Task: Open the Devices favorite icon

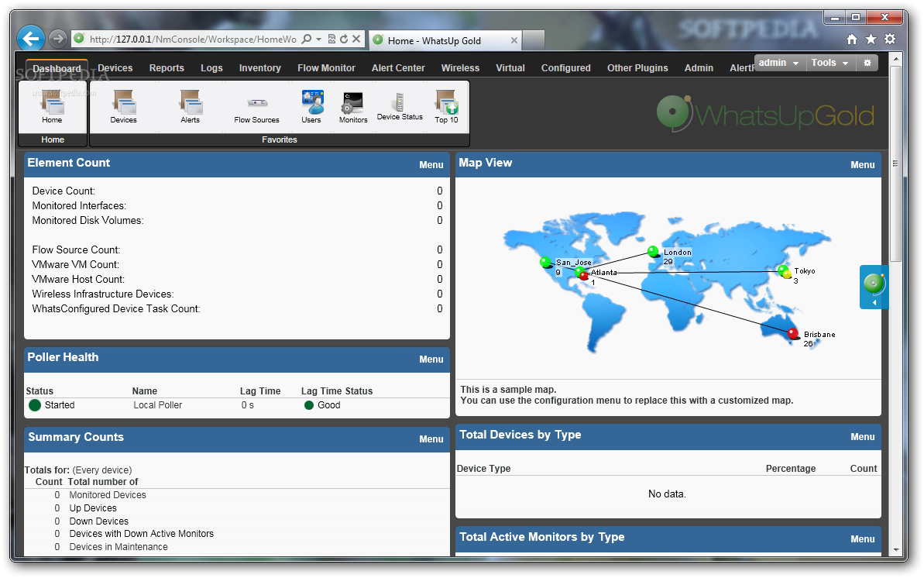Action: click(x=123, y=107)
